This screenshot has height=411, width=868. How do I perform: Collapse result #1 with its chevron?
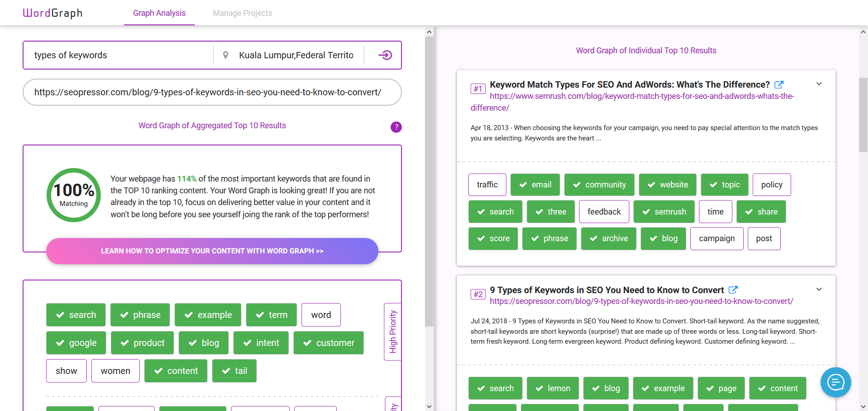[819, 84]
